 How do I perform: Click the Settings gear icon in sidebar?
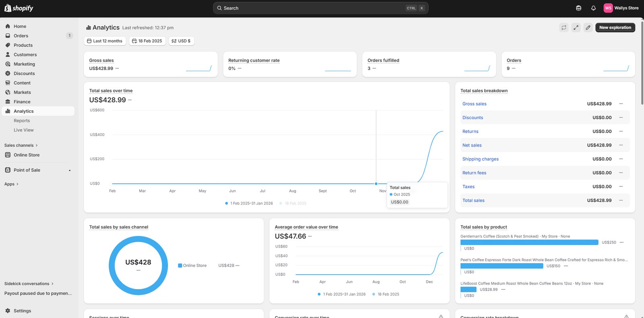pos(8,311)
